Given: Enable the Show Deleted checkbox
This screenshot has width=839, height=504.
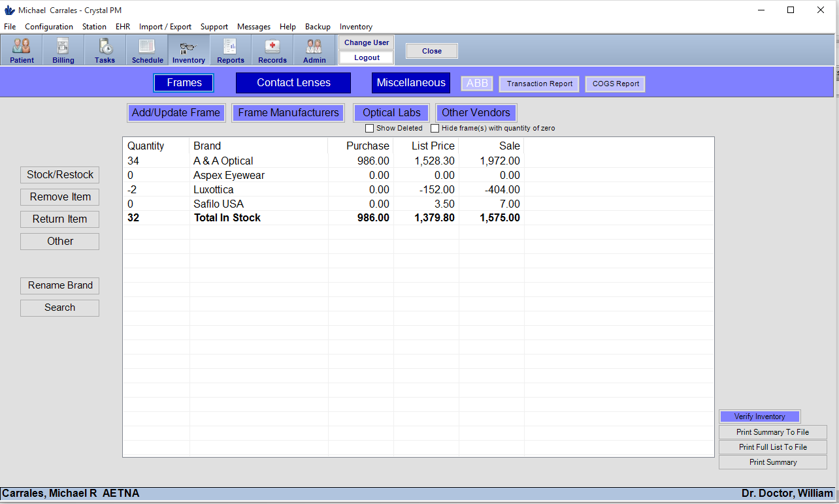Looking at the screenshot, I should tap(369, 128).
